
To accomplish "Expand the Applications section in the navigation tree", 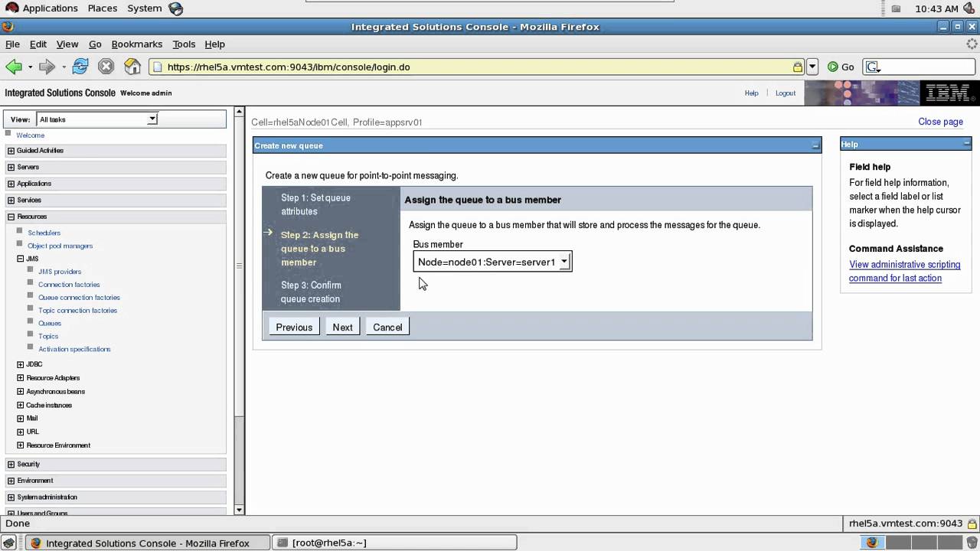I will (11, 184).
